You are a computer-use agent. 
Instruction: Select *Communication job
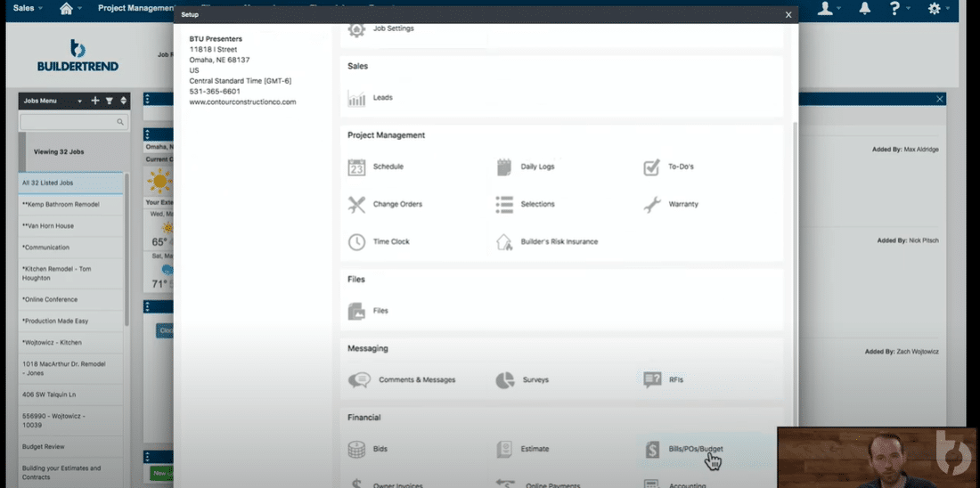70,248
